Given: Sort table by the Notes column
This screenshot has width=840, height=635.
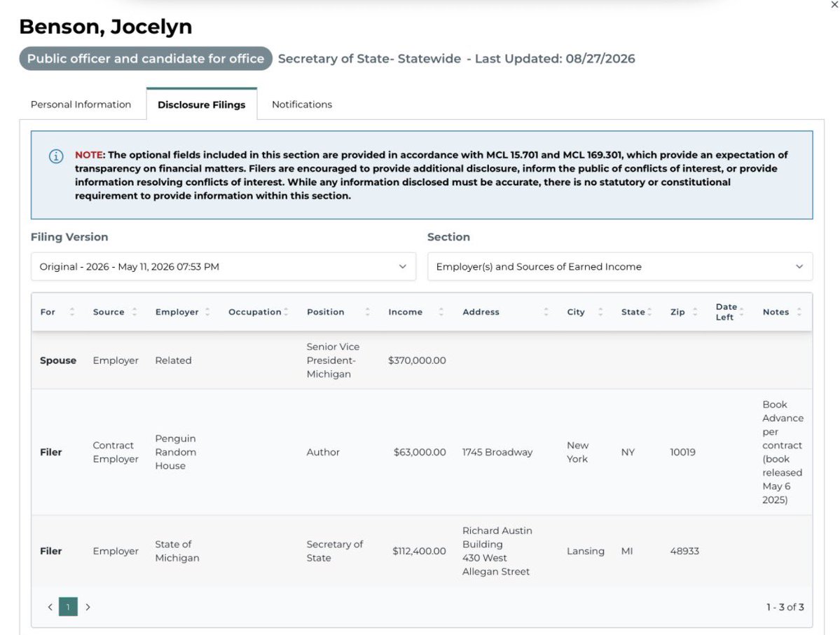Looking at the screenshot, I should 799,312.
